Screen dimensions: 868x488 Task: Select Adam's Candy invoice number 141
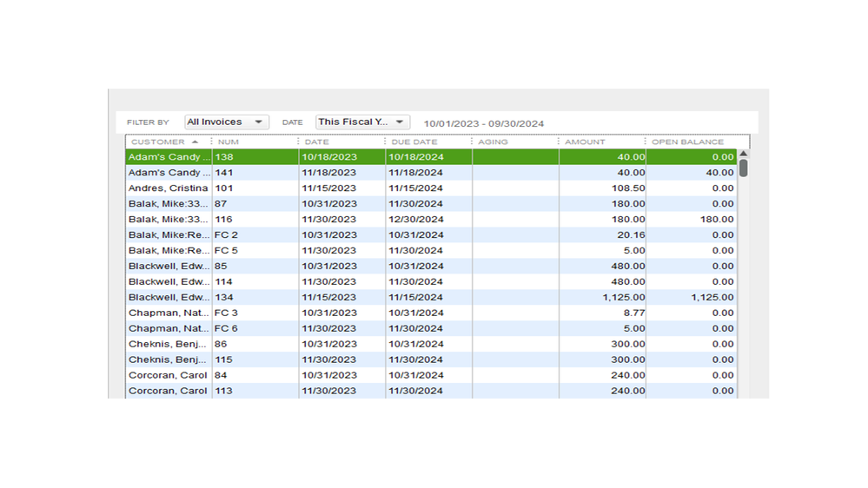(431, 173)
